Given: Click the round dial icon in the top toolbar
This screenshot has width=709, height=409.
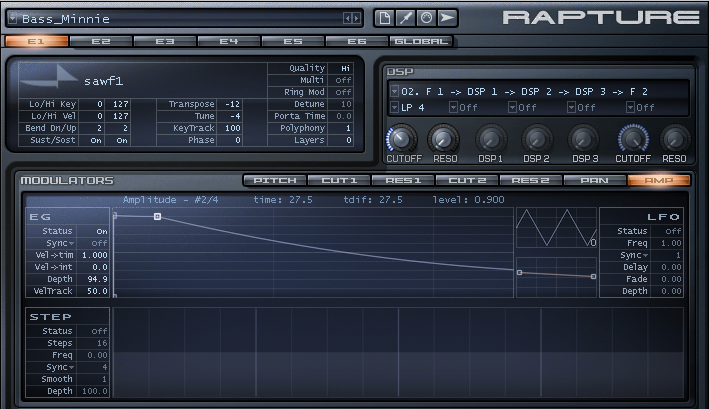Looking at the screenshot, I should pyautogui.click(x=426, y=18).
